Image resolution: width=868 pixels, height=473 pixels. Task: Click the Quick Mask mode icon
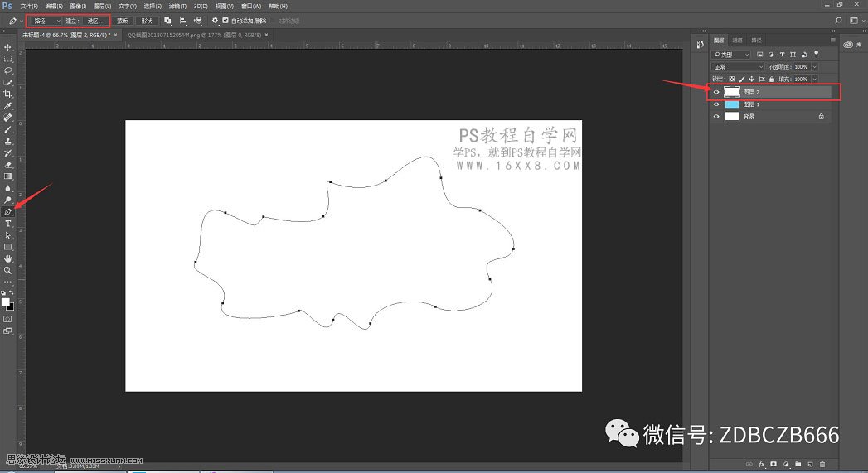click(x=7, y=319)
